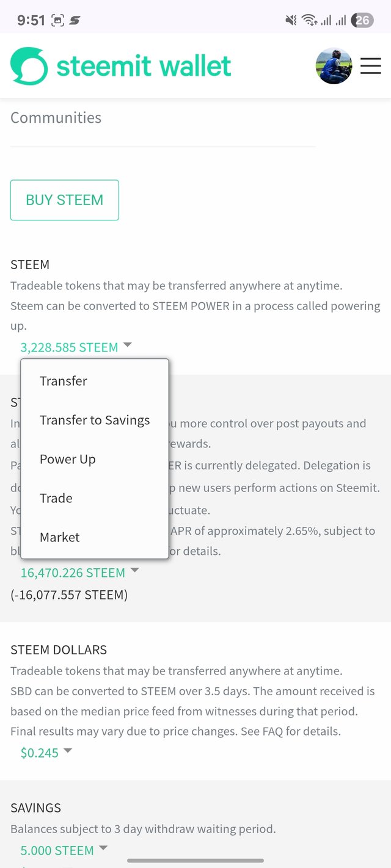Choose Trade from the menu

tap(56, 498)
